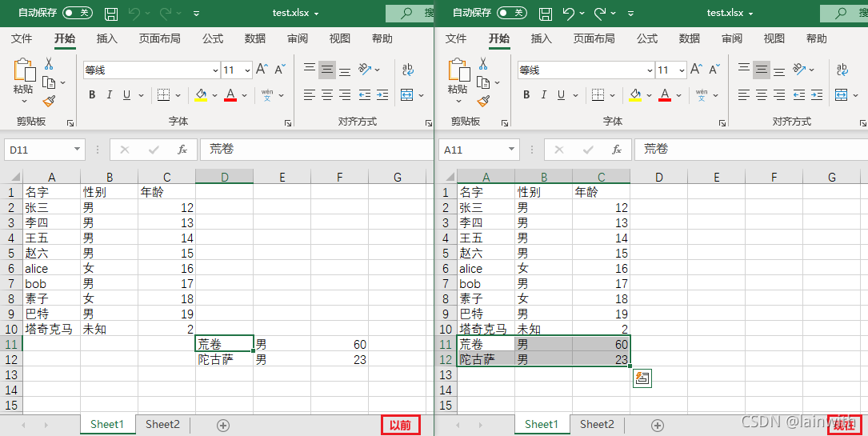Screen dimensions: 868x436
Task: Click the Cut scissors icon in right window
Action: click(x=483, y=64)
